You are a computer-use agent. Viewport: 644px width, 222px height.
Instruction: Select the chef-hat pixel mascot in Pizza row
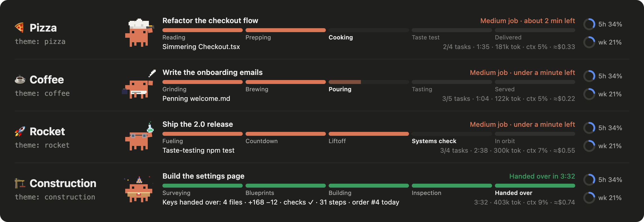(140, 33)
